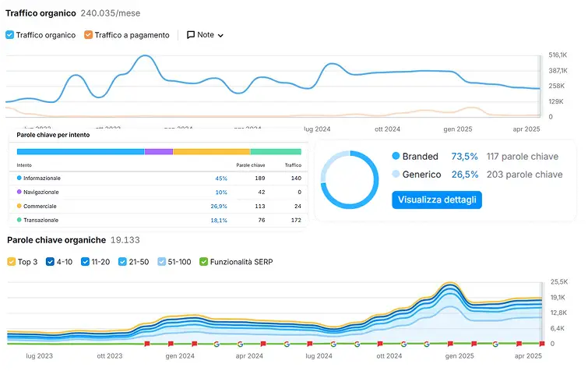Click the gen 2025 label on traffic chart
The height and width of the screenshot is (371, 588).
click(458, 129)
